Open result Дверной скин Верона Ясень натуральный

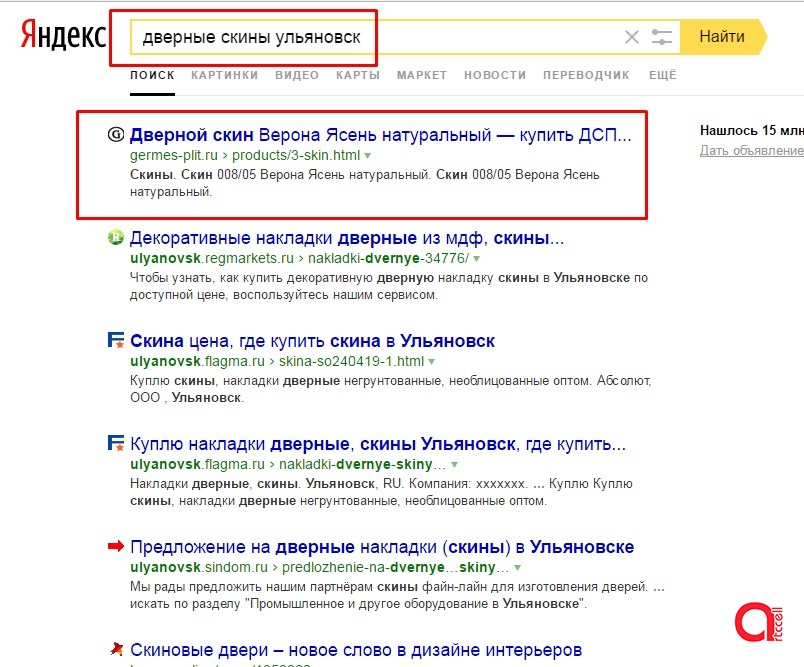pos(380,135)
